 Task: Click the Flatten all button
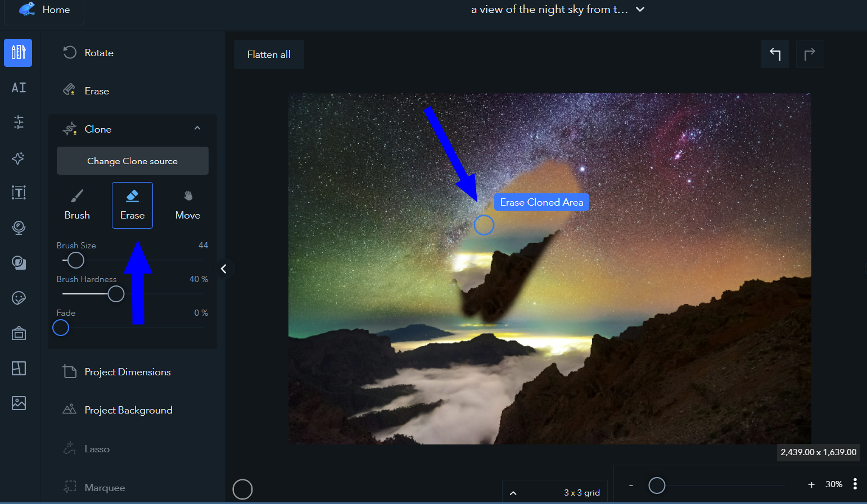coord(269,55)
